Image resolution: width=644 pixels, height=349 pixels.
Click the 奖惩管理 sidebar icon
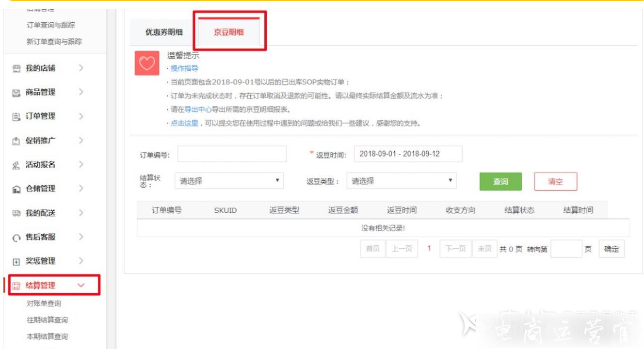(16, 262)
